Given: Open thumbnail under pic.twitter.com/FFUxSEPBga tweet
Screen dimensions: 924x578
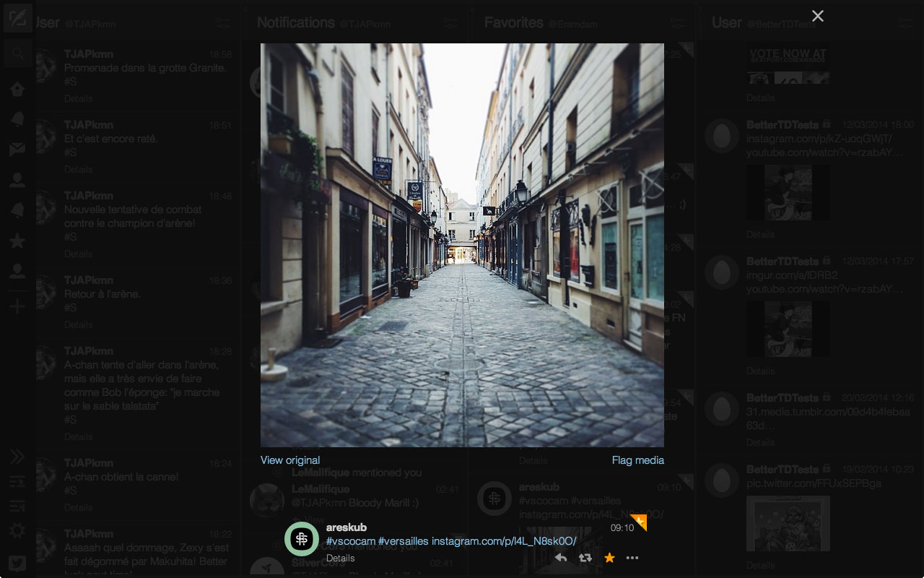Looking at the screenshot, I should pyautogui.click(x=788, y=523).
